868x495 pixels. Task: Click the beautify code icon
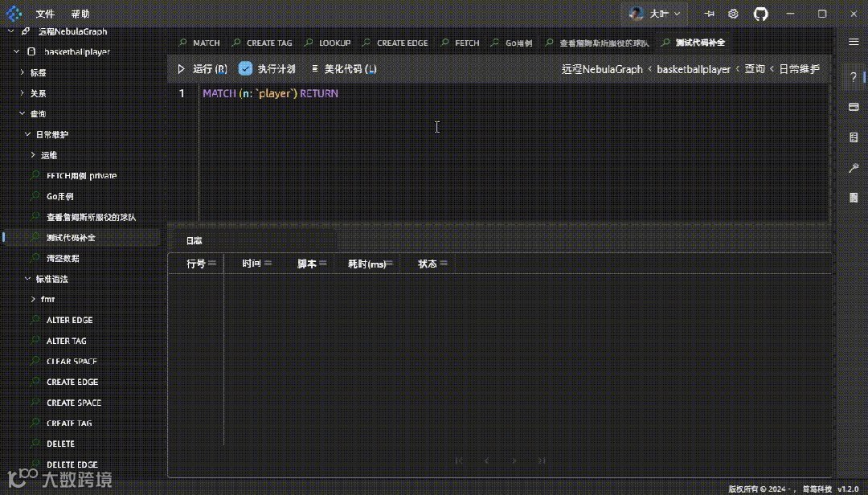(x=314, y=68)
